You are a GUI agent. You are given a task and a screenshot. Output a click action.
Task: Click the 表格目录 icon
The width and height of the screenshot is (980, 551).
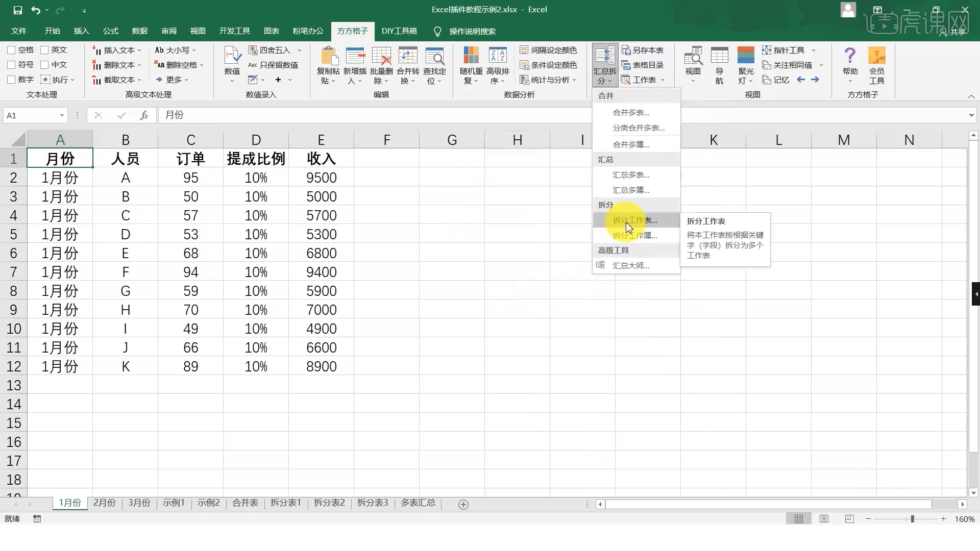(626, 65)
